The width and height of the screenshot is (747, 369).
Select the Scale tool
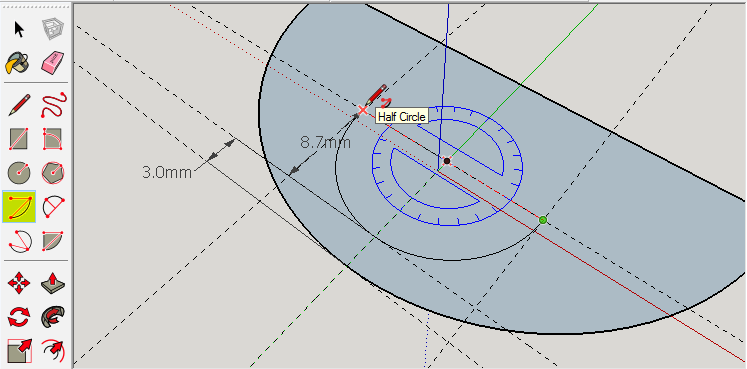coord(19,351)
